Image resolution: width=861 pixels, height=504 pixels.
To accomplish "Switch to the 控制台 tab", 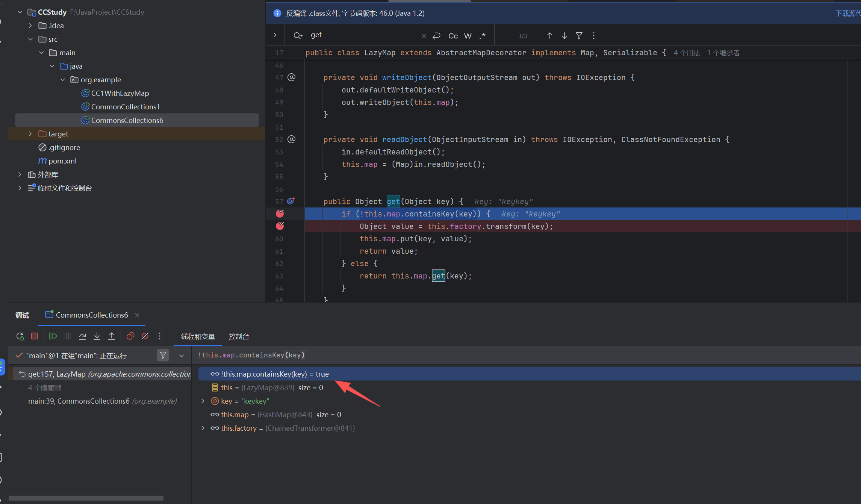I will [x=239, y=337].
